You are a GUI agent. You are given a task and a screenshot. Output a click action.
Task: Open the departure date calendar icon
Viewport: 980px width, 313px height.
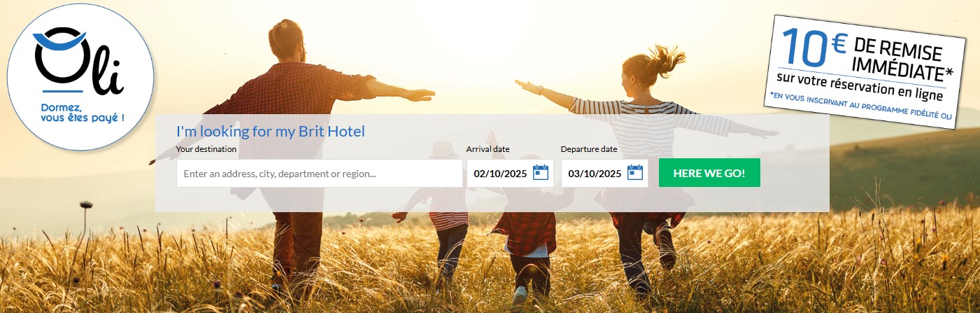pos(635,172)
